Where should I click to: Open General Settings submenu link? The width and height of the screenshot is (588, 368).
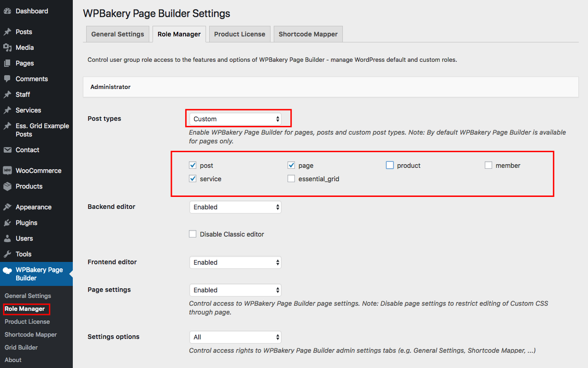click(28, 296)
